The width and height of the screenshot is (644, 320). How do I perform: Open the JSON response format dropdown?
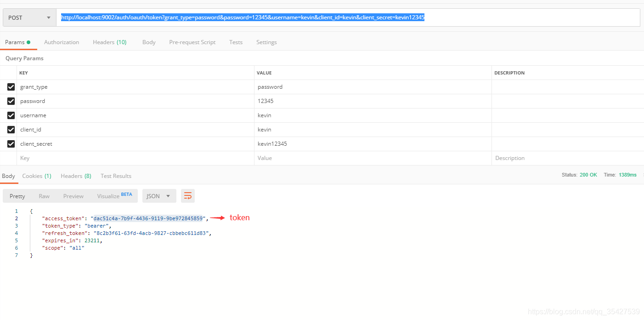159,195
